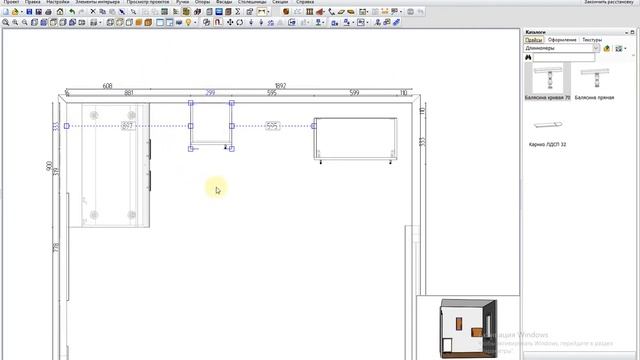Click the top-left handle of selected cabinet
640x360 pixels.
tap(191, 103)
